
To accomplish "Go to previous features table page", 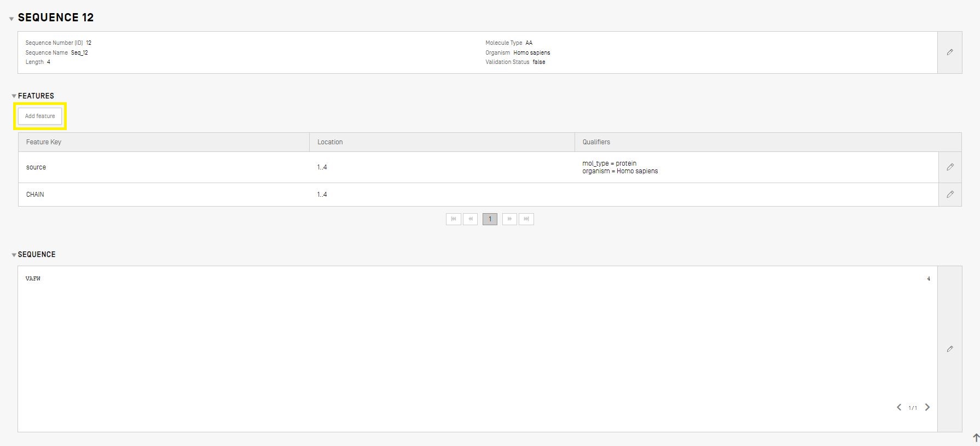I will tap(470, 219).
